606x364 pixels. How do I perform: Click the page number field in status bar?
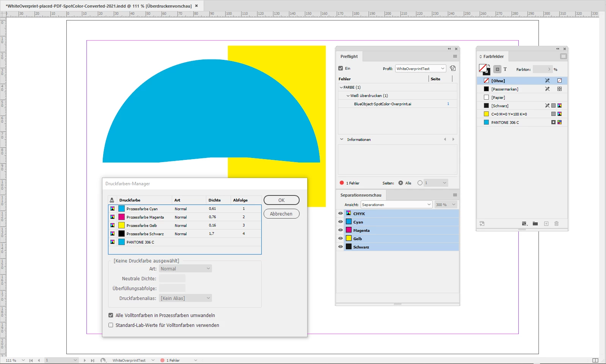pyautogui.click(x=61, y=361)
